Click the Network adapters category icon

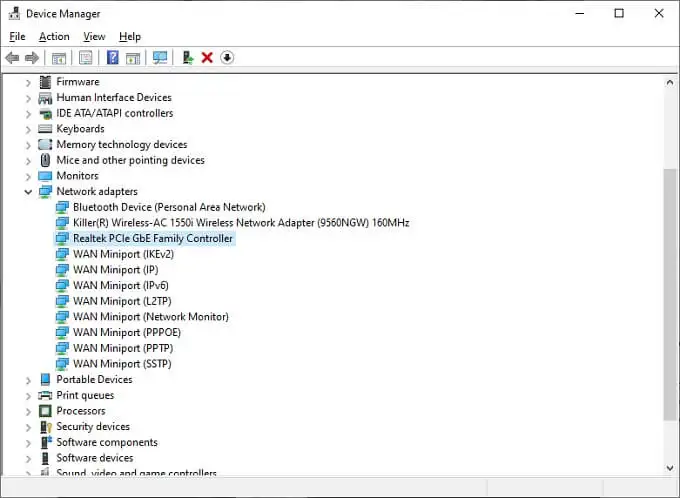click(x=45, y=191)
